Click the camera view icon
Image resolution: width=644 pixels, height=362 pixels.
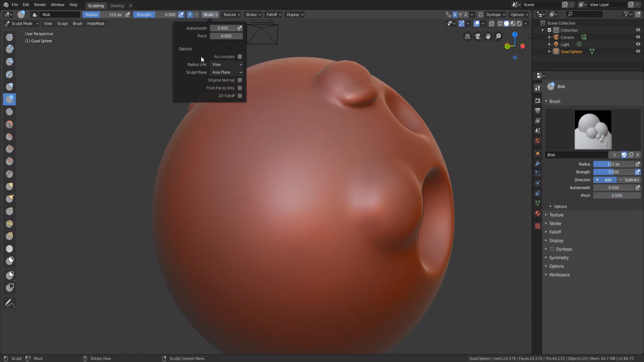(x=478, y=36)
